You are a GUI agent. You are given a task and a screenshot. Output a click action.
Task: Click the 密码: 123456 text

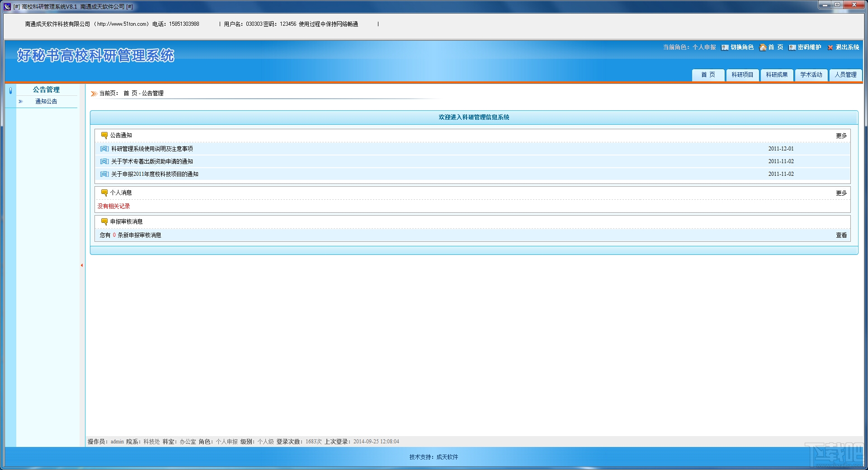(280, 24)
